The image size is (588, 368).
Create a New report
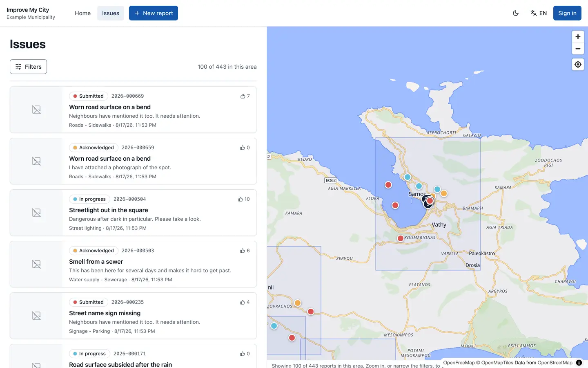pyautogui.click(x=154, y=13)
